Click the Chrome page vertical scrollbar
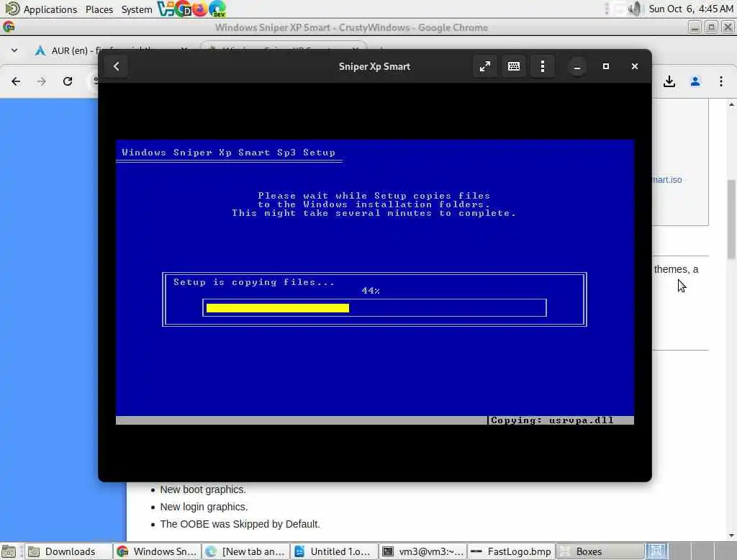 coord(731,219)
